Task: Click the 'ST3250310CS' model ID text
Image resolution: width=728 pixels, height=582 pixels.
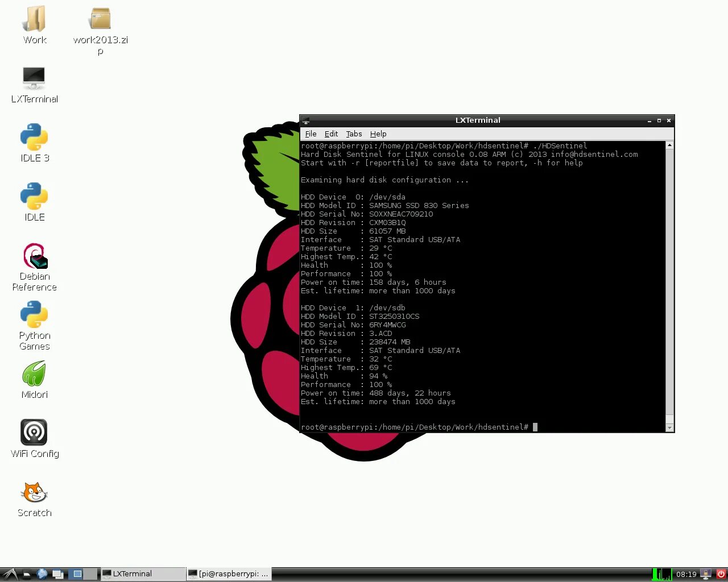Action: coord(394,316)
